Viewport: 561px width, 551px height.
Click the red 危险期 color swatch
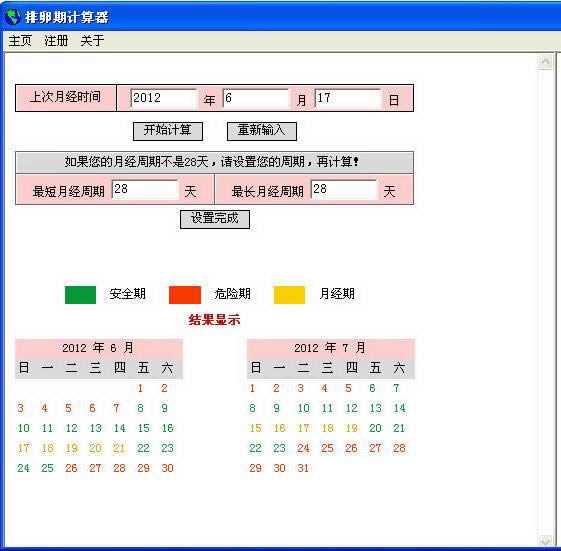[x=185, y=295]
